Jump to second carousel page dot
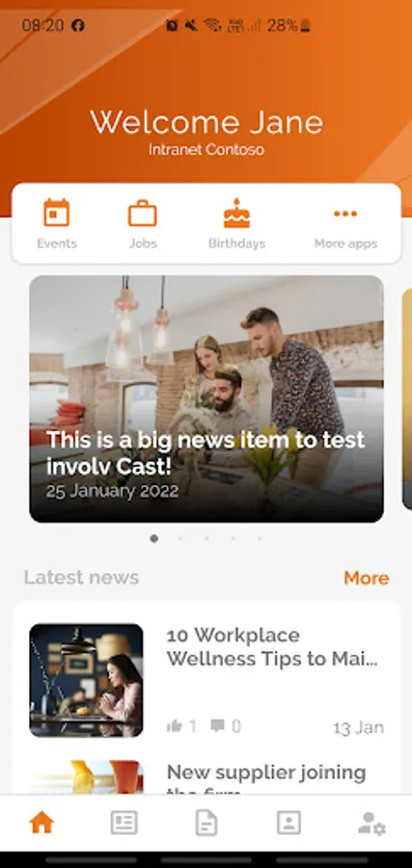The image size is (412, 868). tap(180, 538)
